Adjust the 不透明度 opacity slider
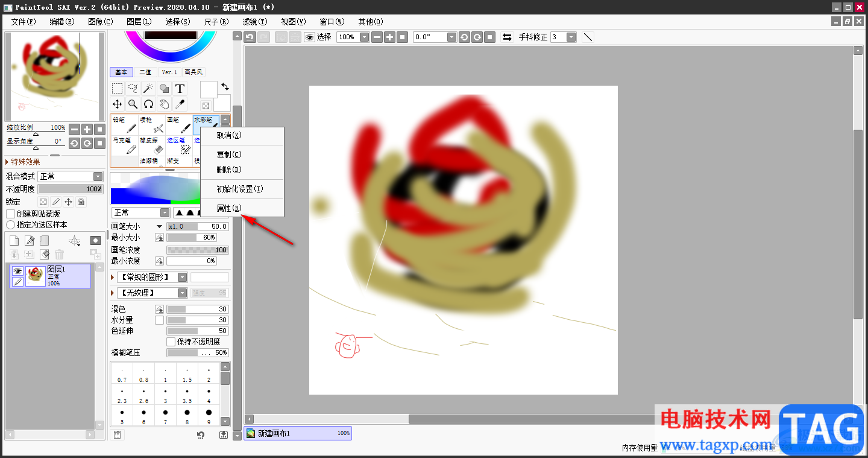868x458 pixels. (x=71, y=189)
